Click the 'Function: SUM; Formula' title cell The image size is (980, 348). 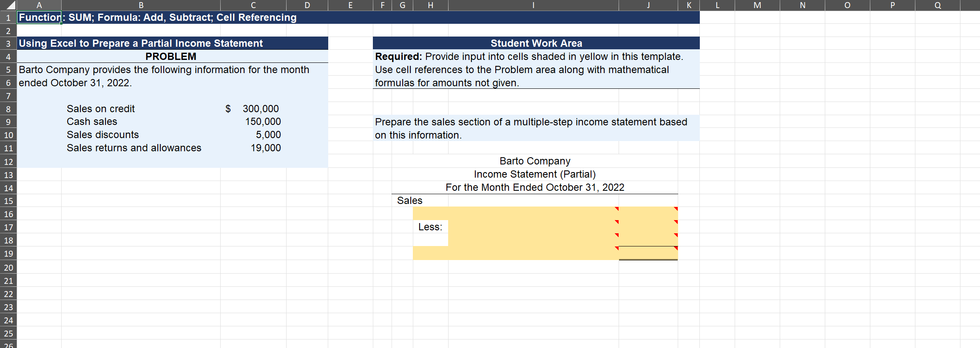[158, 17]
